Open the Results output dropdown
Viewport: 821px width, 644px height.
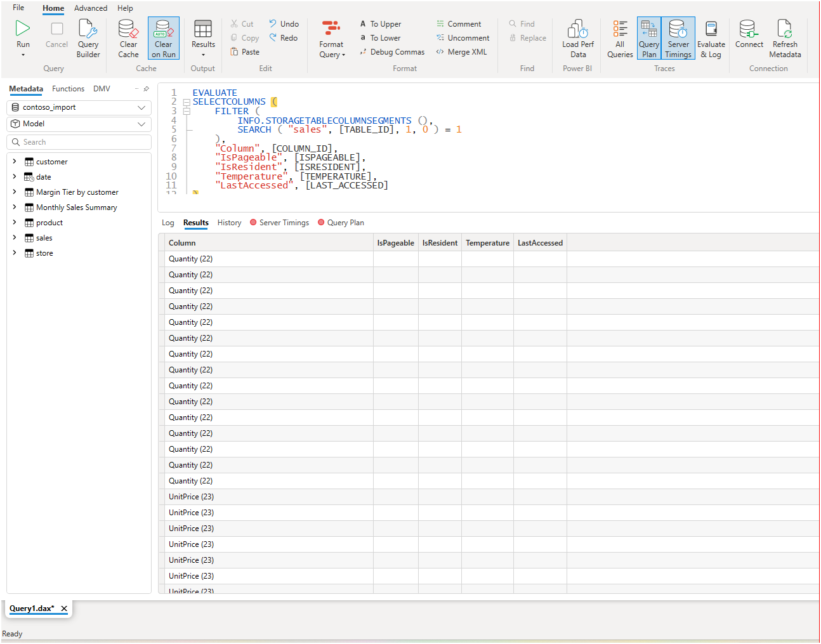pos(203,38)
